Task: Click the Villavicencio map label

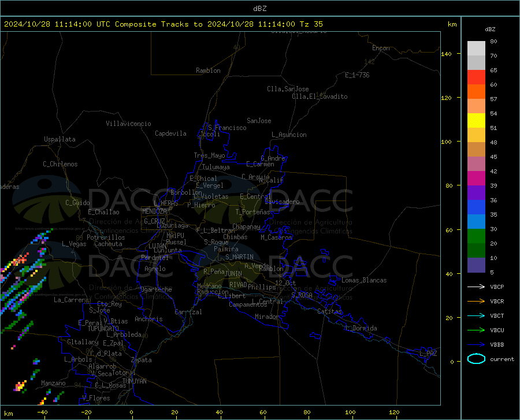Action: click(x=128, y=124)
